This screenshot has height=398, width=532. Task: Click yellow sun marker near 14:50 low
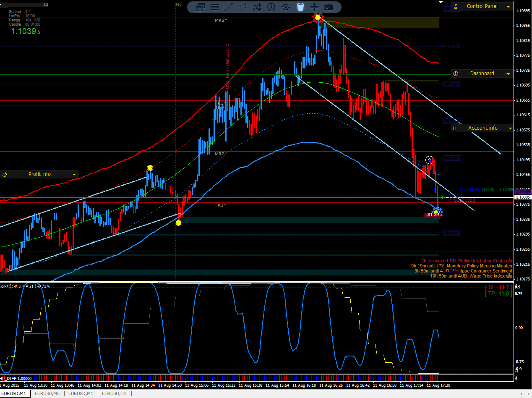pos(179,223)
